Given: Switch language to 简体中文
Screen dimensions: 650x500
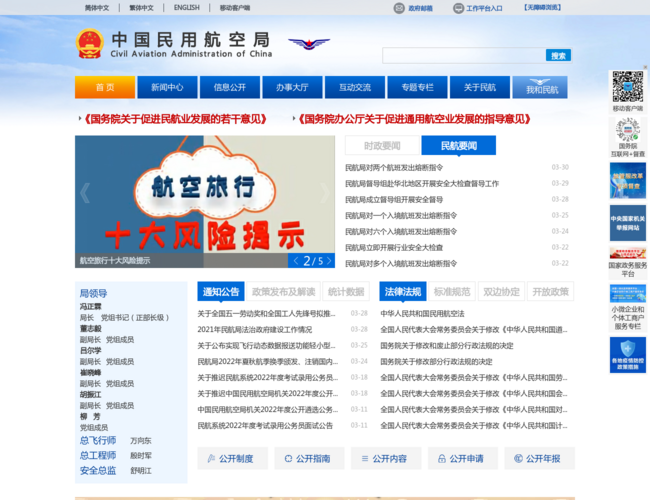Looking at the screenshot, I should [97, 8].
